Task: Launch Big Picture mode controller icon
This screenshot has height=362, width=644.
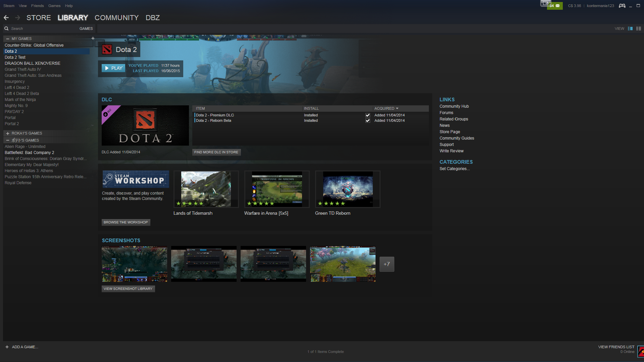Action: pyautogui.click(x=622, y=6)
